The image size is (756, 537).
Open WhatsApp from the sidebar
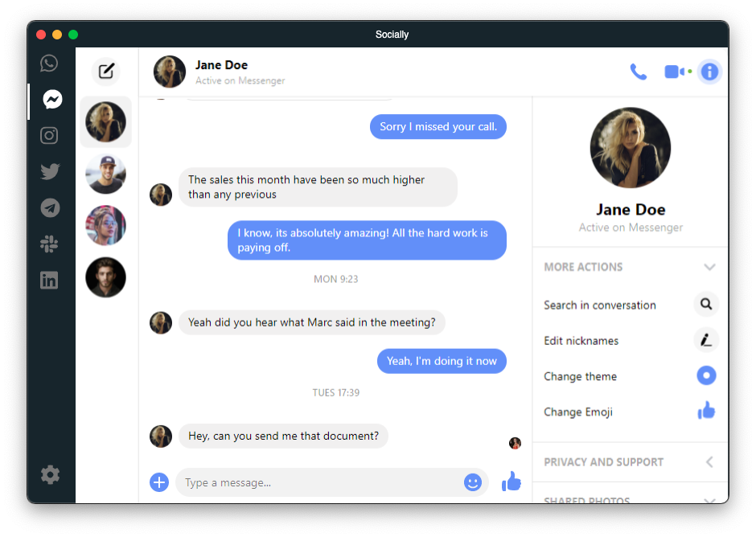pos(49,64)
